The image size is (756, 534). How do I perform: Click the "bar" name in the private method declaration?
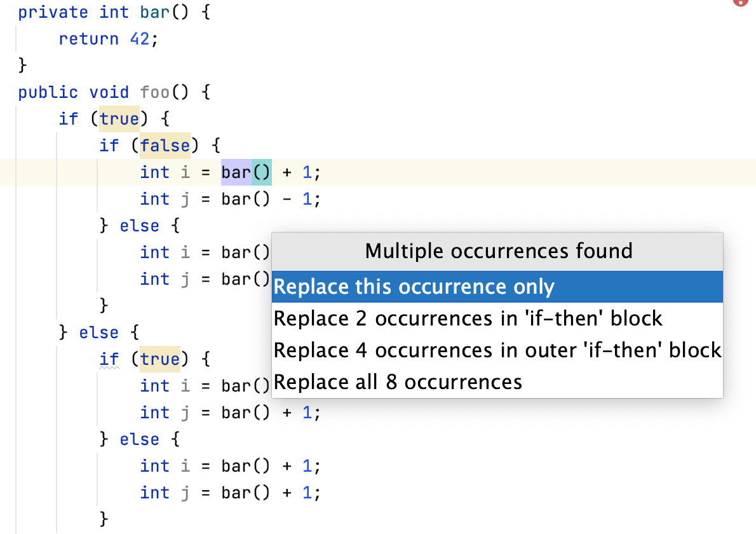coord(155,13)
